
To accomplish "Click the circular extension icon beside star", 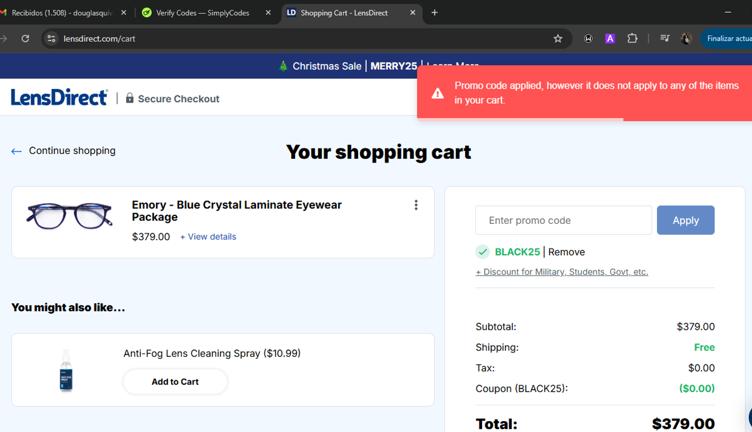I will [x=588, y=38].
